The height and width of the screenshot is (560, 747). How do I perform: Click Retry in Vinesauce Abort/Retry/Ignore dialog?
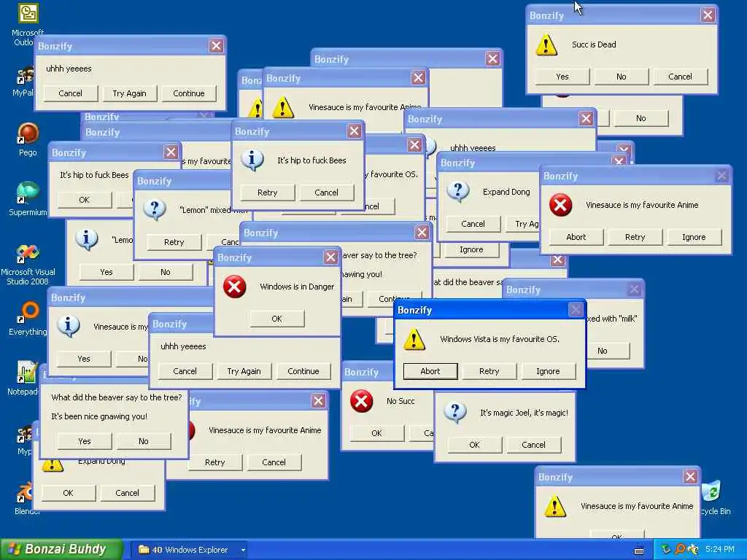pyautogui.click(x=635, y=237)
